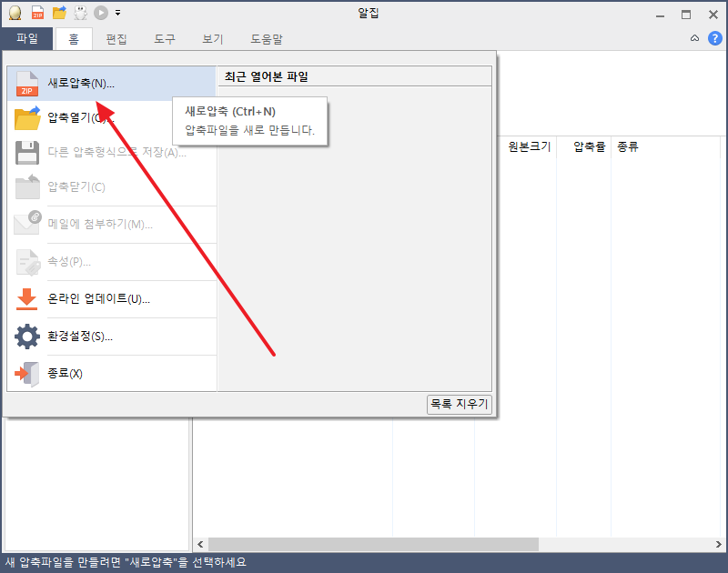728x573 pixels.
Task: Click 압축닫기(C) menu entry
Action: (111, 187)
